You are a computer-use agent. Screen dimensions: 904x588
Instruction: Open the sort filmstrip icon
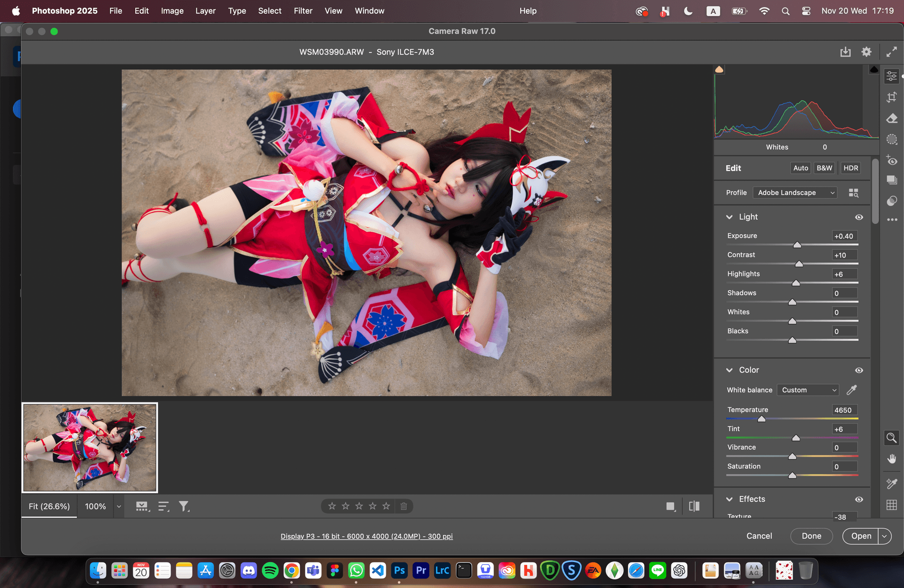[x=163, y=507]
